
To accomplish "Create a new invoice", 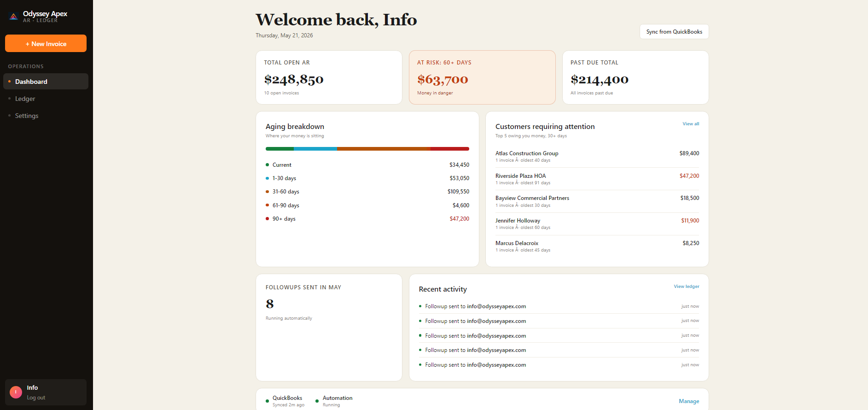I will [x=46, y=43].
